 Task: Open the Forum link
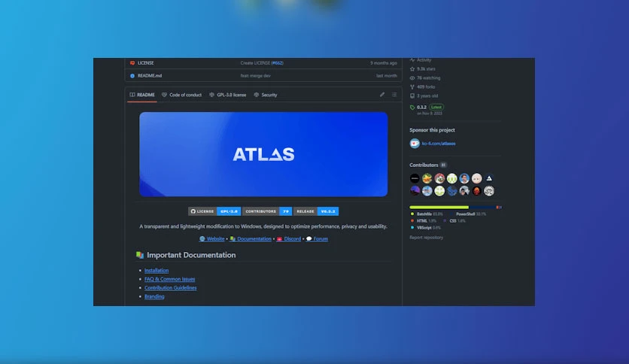click(x=317, y=239)
